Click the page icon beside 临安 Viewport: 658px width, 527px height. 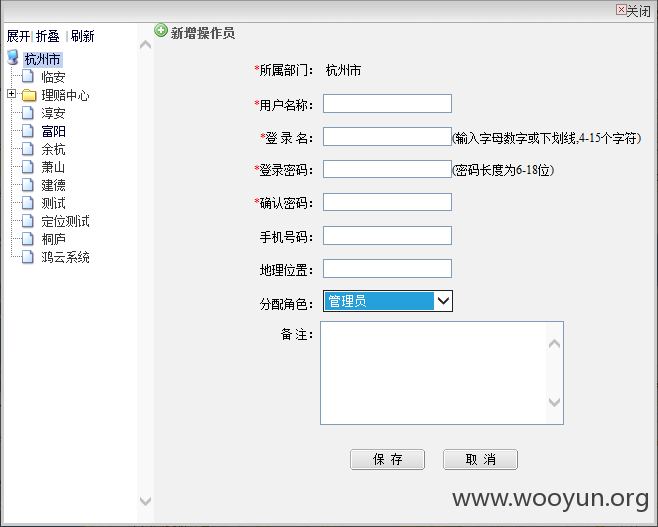click(x=28, y=76)
